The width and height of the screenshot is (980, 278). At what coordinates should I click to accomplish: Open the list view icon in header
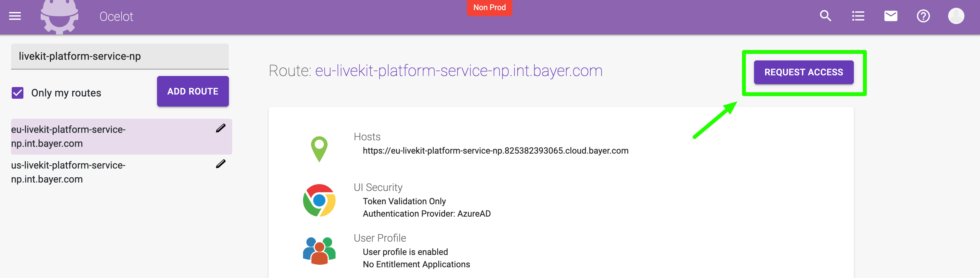point(858,16)
